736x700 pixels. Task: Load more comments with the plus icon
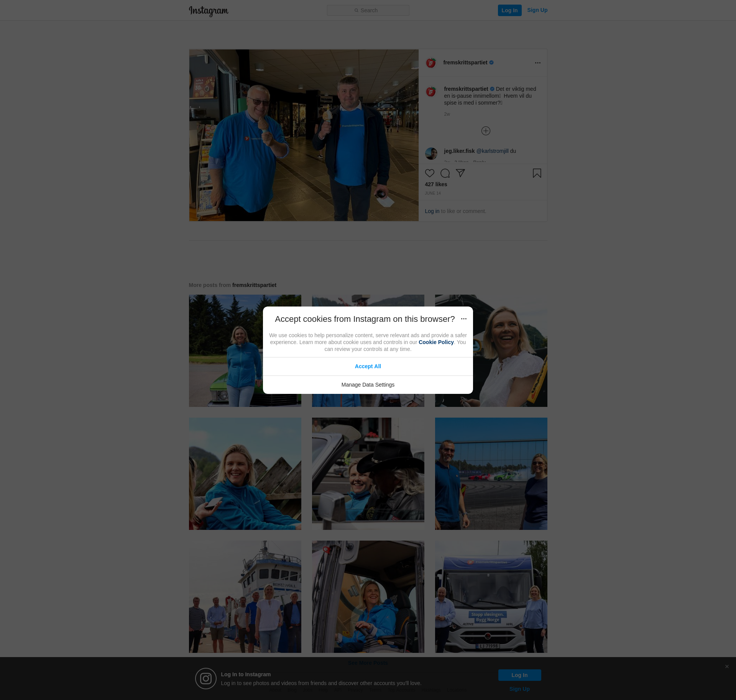(x=486, y=131)
